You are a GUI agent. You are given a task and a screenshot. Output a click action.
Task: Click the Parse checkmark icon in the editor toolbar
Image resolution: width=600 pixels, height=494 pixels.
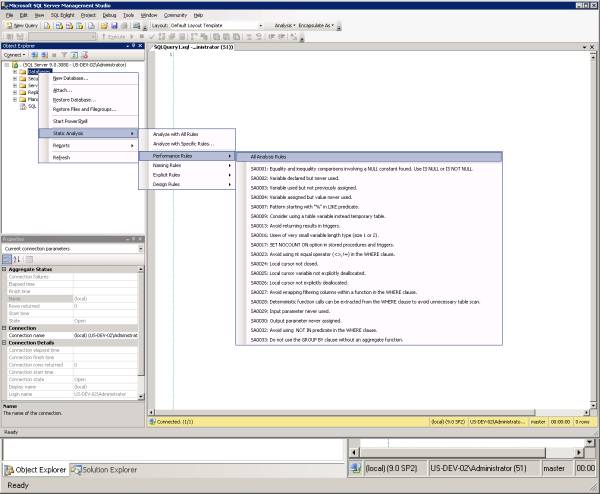(152, 37)
